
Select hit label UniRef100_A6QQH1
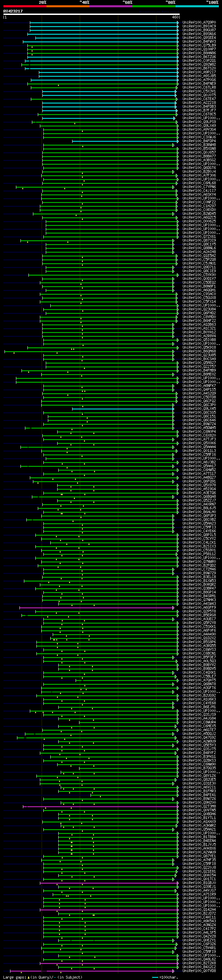coord(199,290)
